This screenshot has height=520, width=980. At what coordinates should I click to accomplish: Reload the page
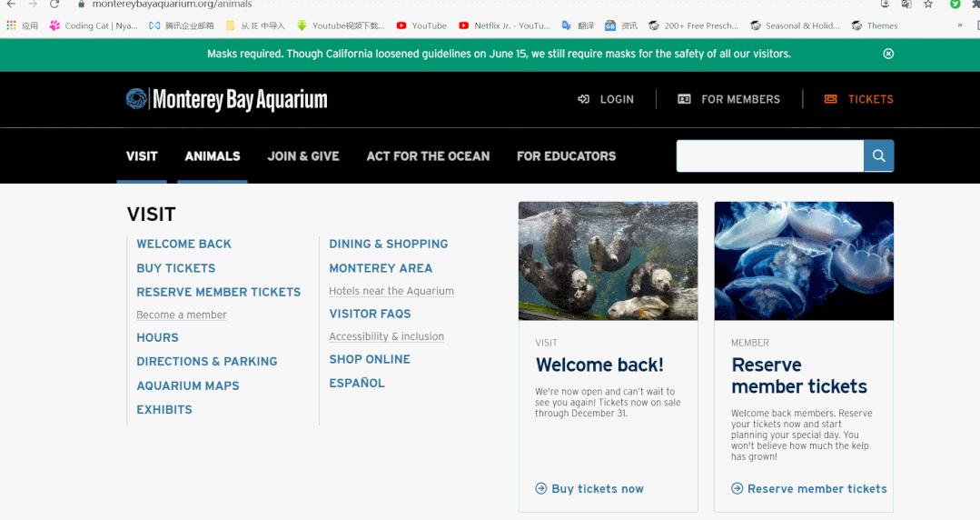54,5
